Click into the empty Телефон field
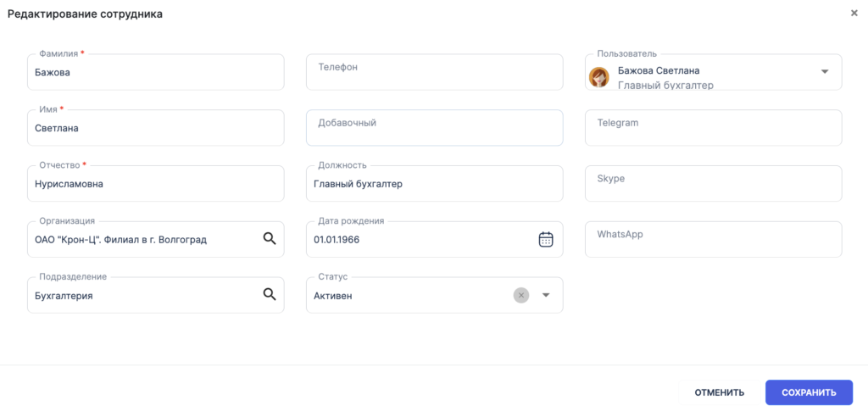The image size is (868, 417). [x=435, y=72]
